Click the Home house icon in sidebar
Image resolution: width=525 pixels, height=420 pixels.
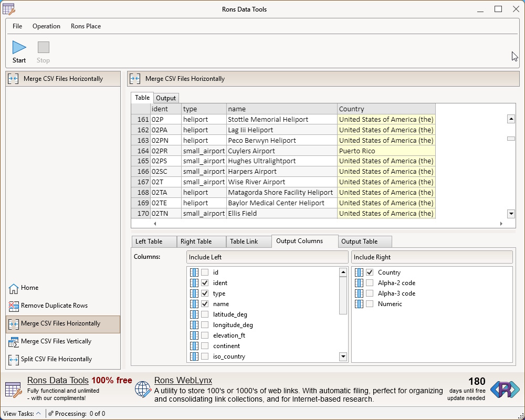coord(14,288)
